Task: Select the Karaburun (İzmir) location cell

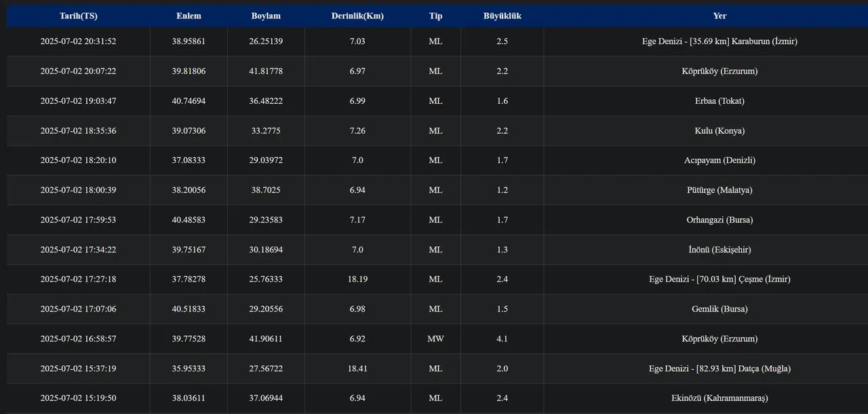Action: coord(719,41)
